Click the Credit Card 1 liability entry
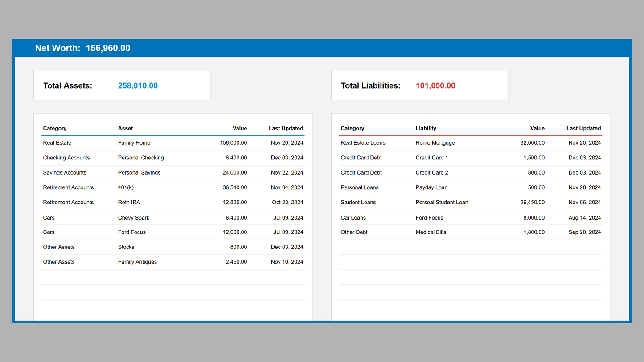This screenshot has width=644, height=362. coord(431,158)
